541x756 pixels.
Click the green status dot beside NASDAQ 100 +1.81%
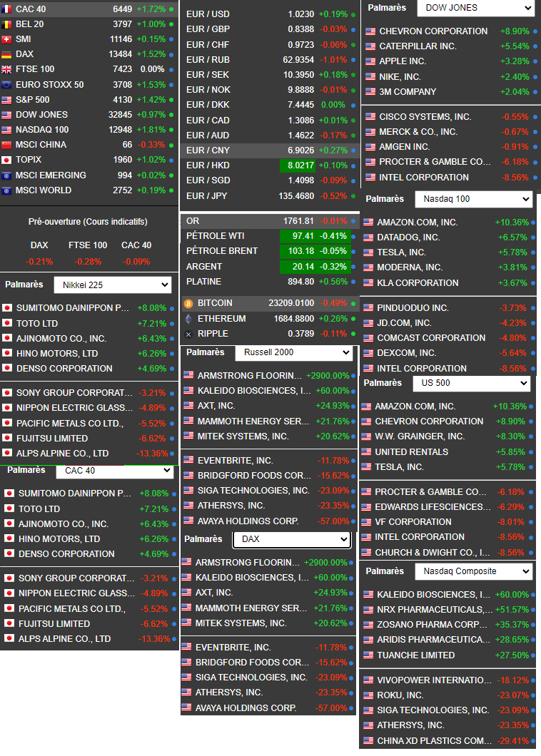click(x=171, y=130)
